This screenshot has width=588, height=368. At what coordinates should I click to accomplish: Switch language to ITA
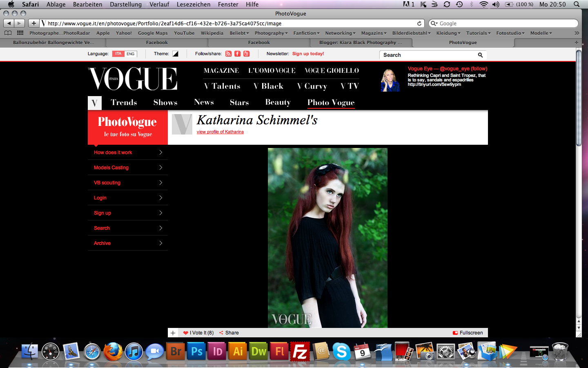(118, 54)
